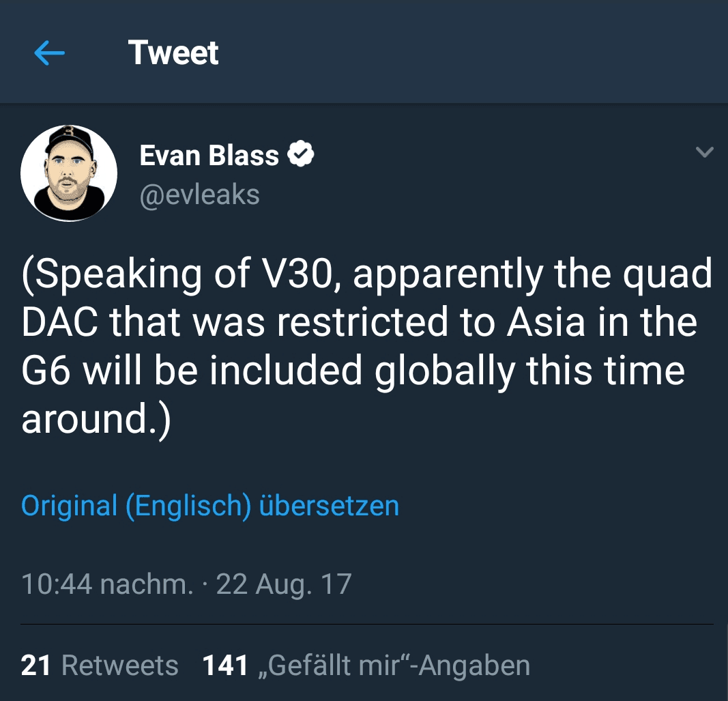Viewport: 728px width, 701px height.
Task: Go back using the blue arrow
Action: (x=49, y=53)
